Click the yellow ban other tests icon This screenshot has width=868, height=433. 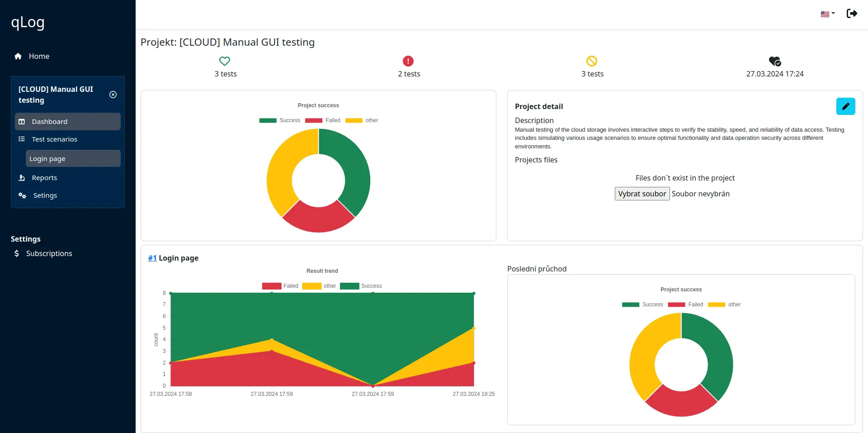(x=592, y=61)
